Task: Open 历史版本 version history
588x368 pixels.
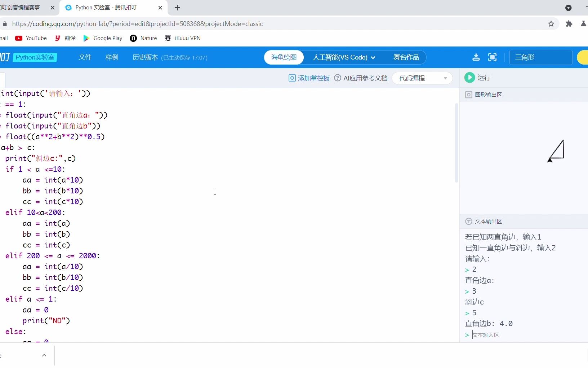Action: tap(145, 57)
